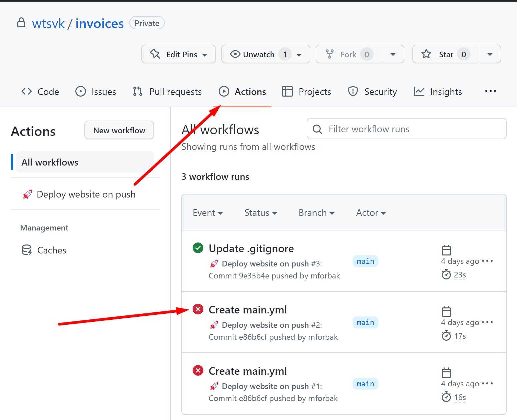Click the main branch label on run #2
Screen dimensions: 517x420
click(365, 322)
